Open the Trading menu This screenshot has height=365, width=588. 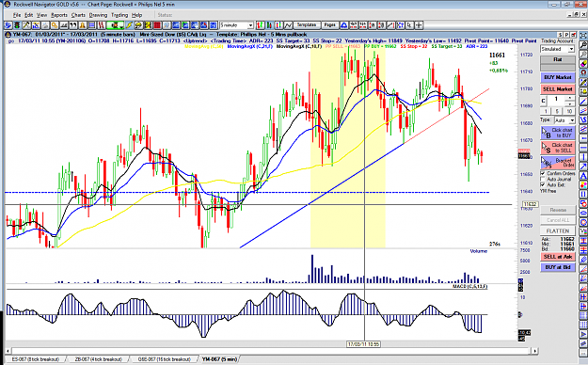[x=119, y=15]
